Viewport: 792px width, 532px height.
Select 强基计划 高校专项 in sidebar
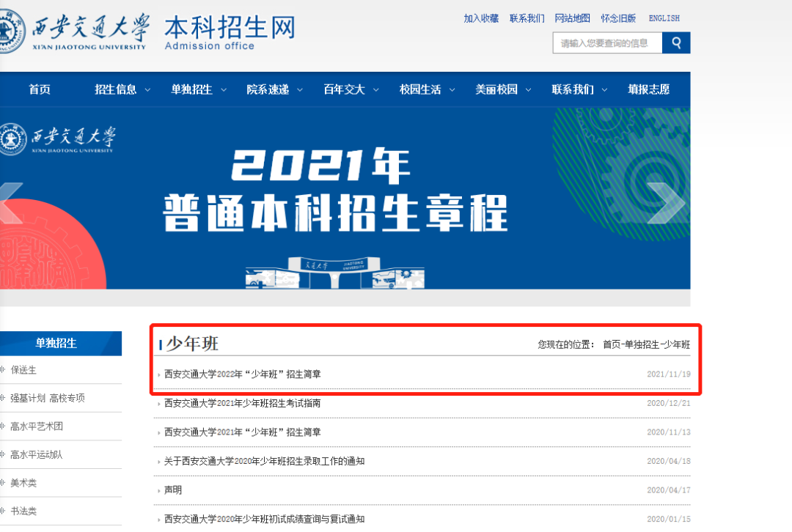[x=48, y=398]
